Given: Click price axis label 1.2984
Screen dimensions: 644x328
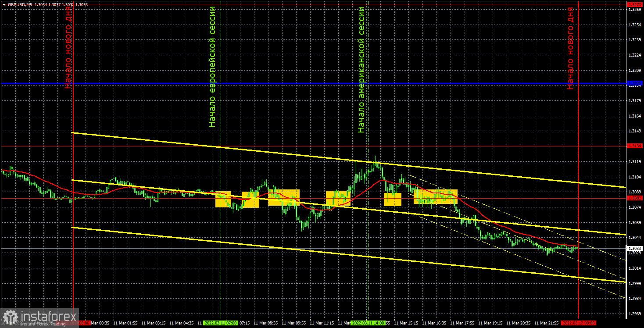Looking at the screenshot, I should coord(635,299).
